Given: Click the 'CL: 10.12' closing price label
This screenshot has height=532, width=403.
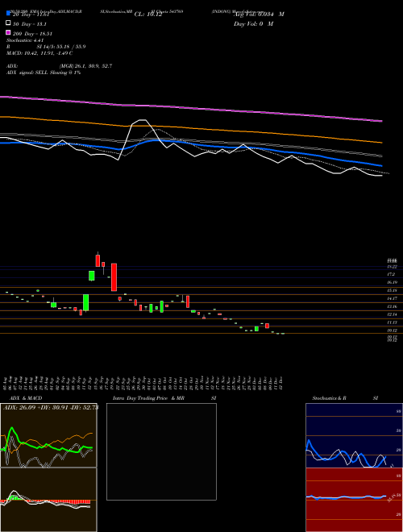Looking at the screenshot, I should tap(148, 15).
